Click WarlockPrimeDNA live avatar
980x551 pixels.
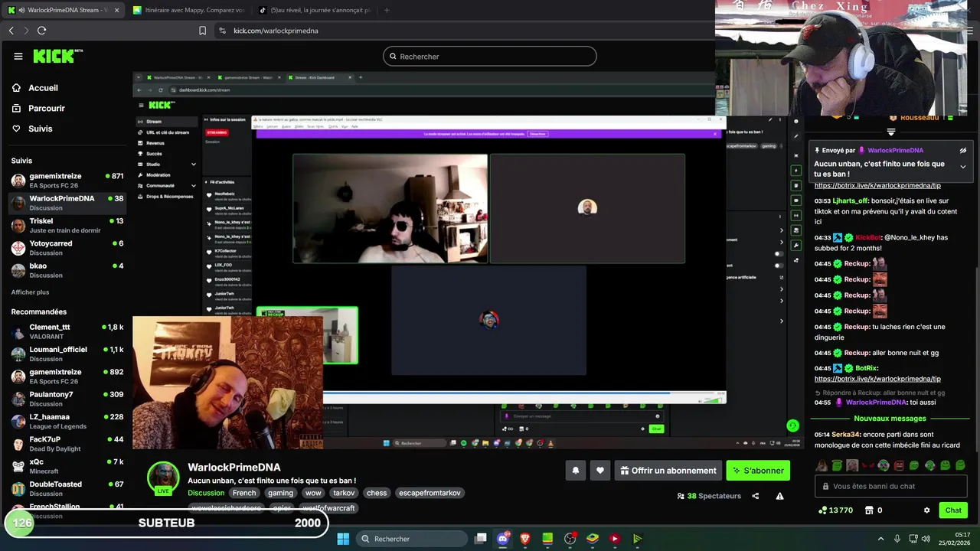pyautogui.click(x=163, y=478)
